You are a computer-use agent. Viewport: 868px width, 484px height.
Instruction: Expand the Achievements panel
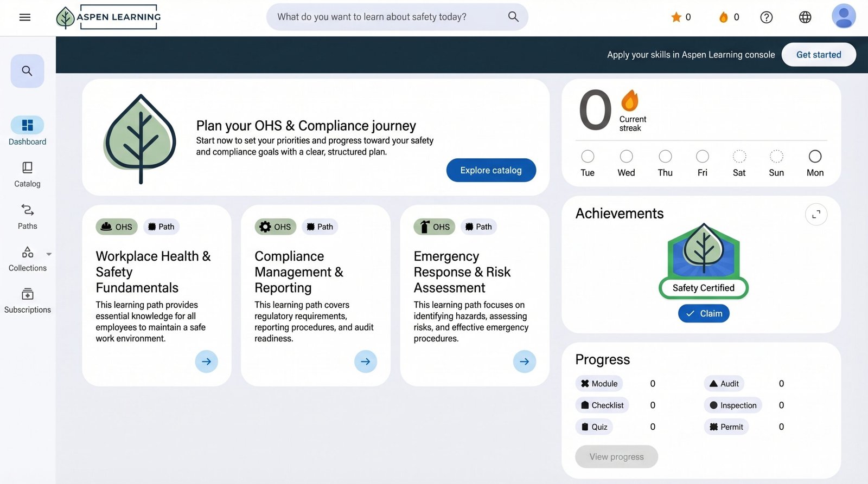(816, 215)
